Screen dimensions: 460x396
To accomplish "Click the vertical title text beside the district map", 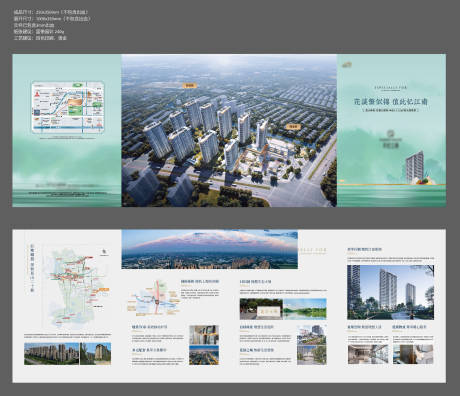I will coord(32,269).
